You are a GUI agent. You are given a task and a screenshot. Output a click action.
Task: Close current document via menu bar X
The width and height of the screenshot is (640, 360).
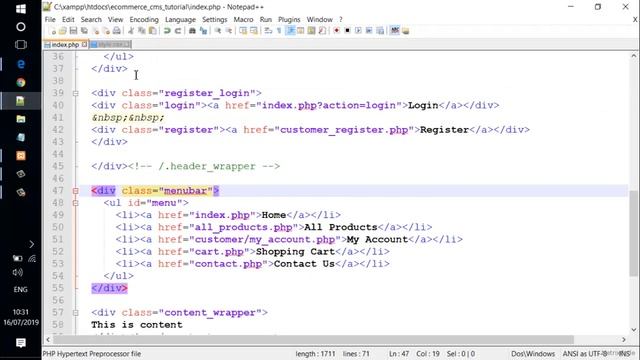point(635,20)
